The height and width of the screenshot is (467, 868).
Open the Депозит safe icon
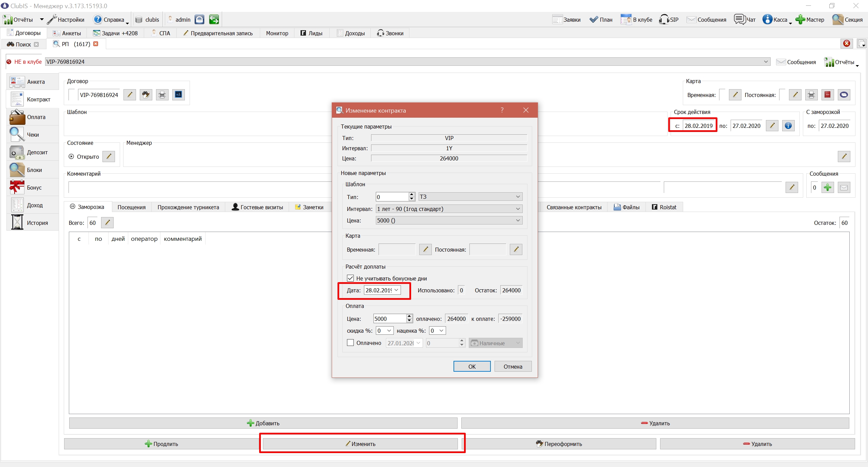pyautogui.click(x=17, y=152)
